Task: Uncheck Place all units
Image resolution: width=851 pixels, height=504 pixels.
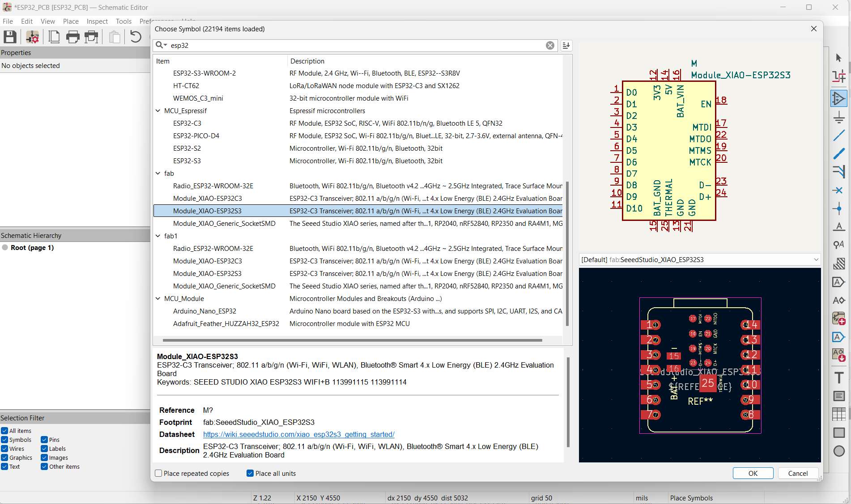Action: [250, 473]
